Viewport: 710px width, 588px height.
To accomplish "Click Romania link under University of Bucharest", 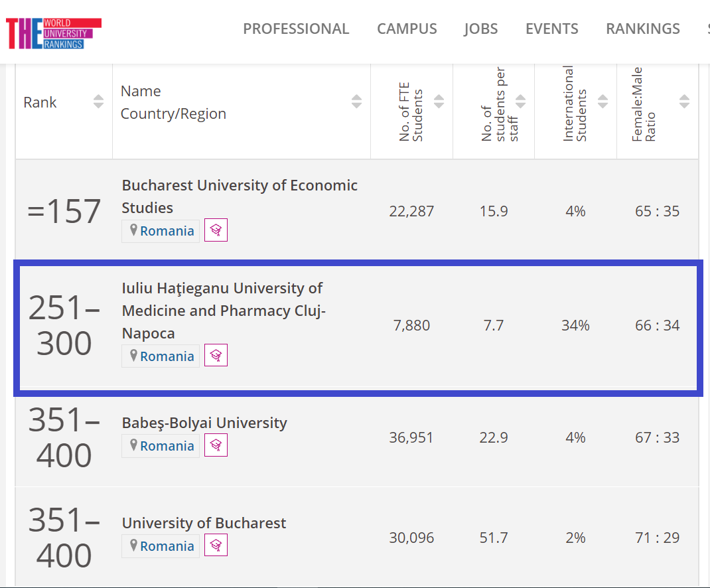I will [x=167, y=546].
